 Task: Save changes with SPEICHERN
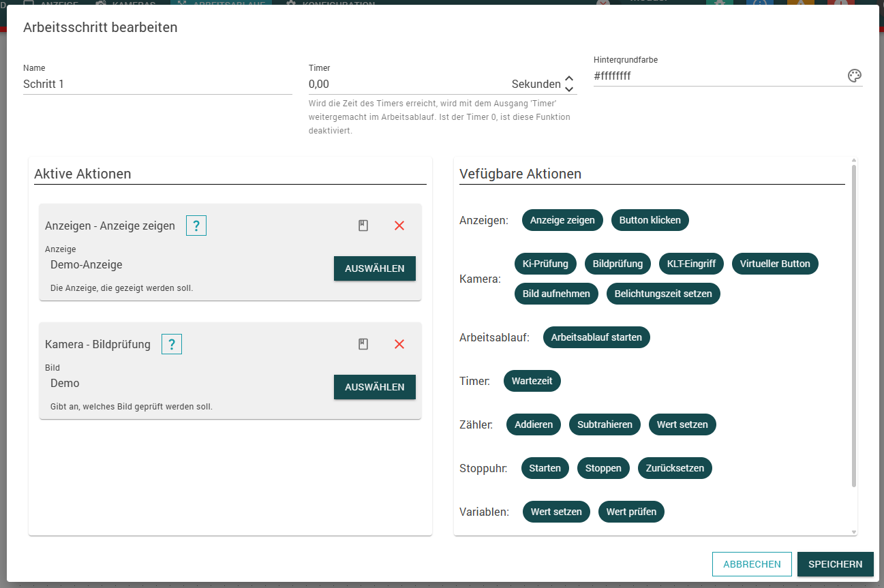tap(836, 564)
